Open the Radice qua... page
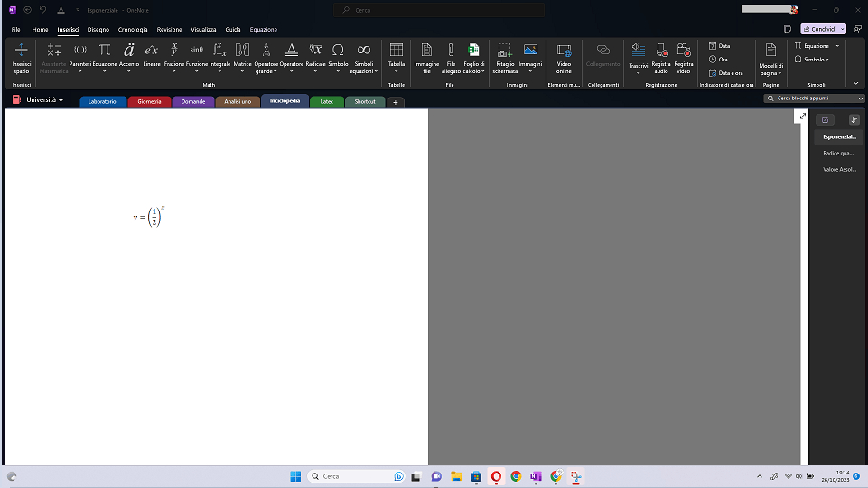The image size is (868, 488). click(838, 153)
